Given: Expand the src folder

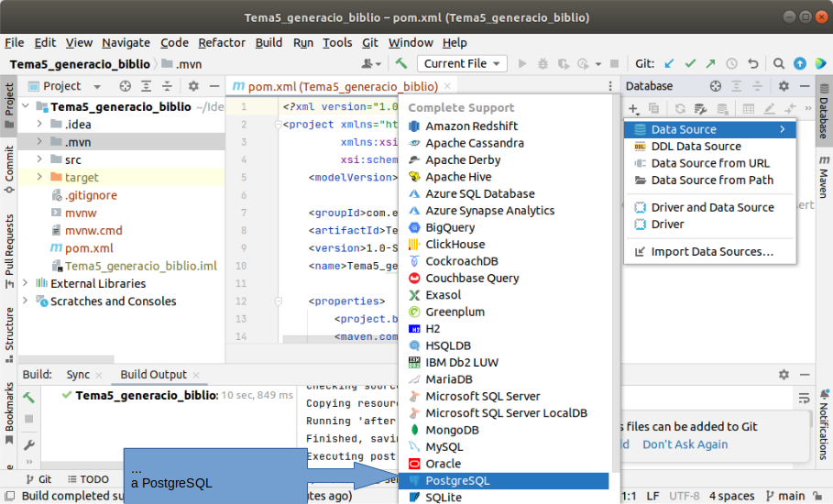Looking at the screenshot, I should 39,159.
